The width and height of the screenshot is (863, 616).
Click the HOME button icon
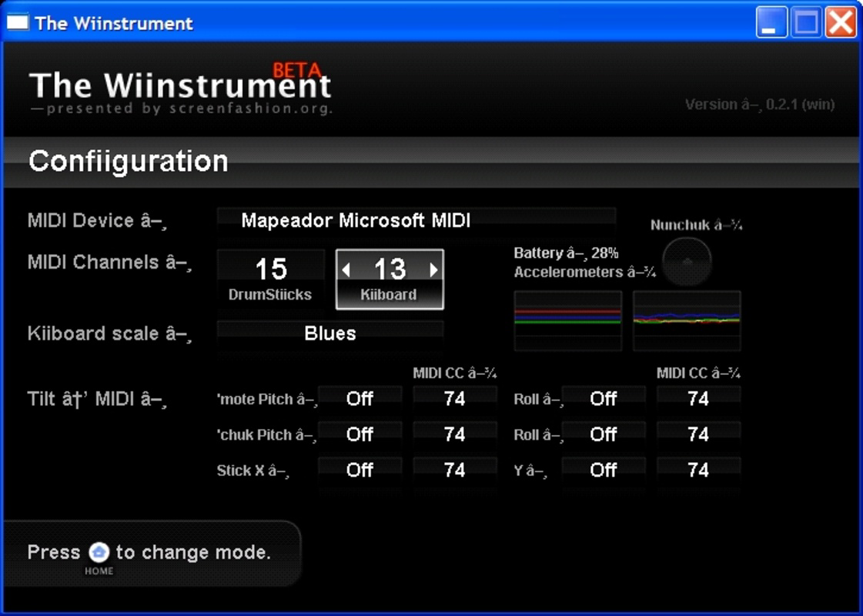click(x=99, y=551)
